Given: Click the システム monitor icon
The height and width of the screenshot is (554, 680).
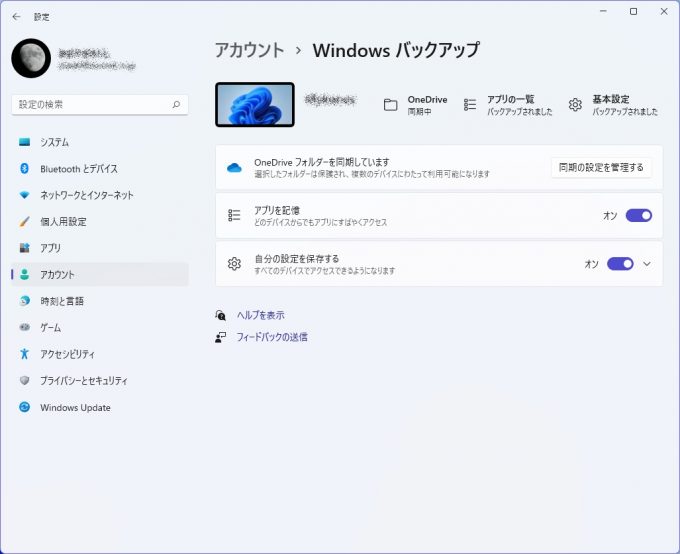Looking at the screenshot, I should click(25, 142).
